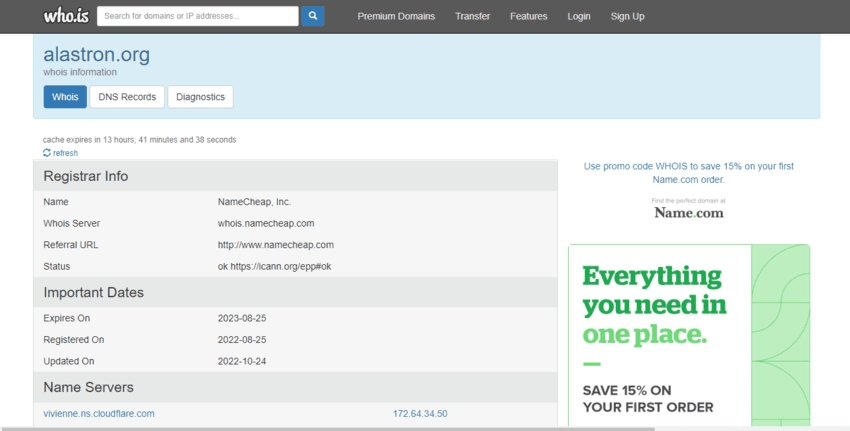This screenshot has height=431, width=850.
Task: Click the WHOIS promo code link
Action: tap(688, 172)
